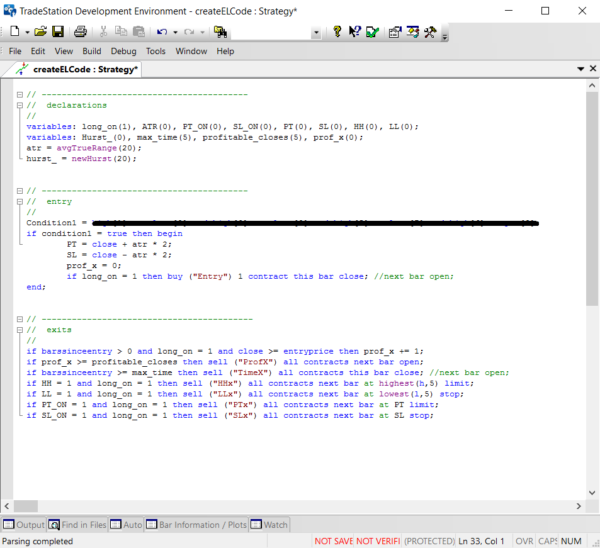Viewport: 600px width, 548px height.
Task: Open the New document dropdown arrow
Action: coord(27,32)
